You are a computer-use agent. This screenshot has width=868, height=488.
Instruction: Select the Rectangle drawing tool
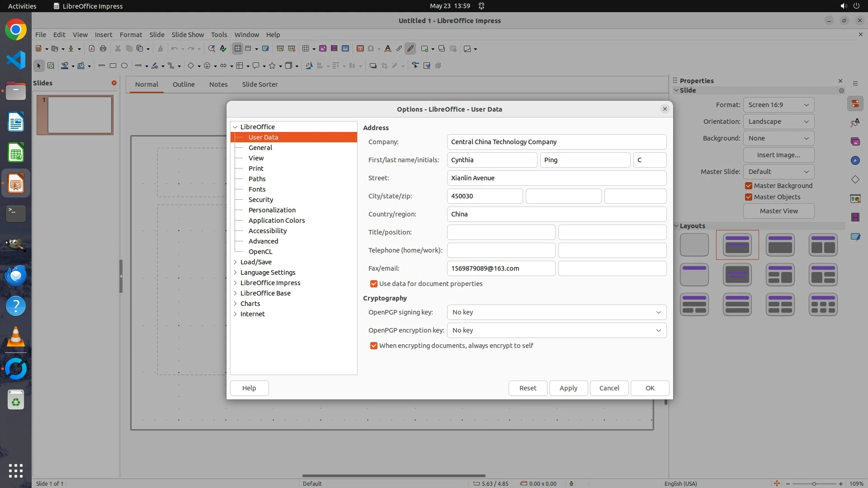click(113, 66)
